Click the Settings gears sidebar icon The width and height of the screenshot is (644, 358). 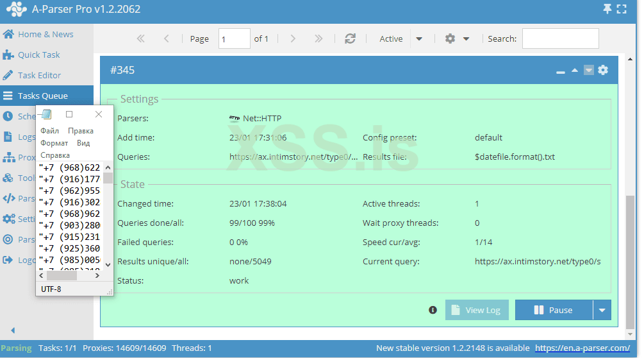(x=8, y=219)
